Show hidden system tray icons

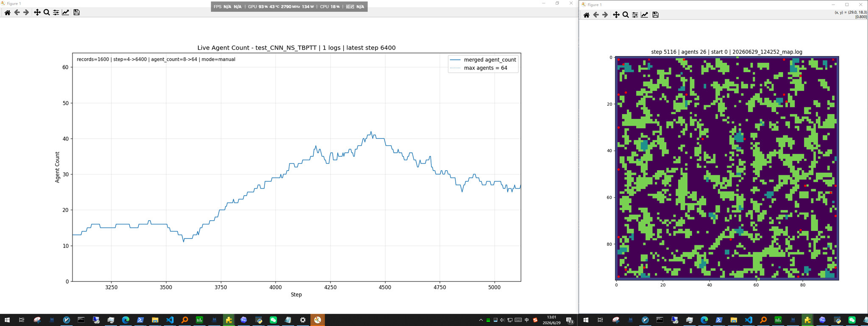pos(481,320)
